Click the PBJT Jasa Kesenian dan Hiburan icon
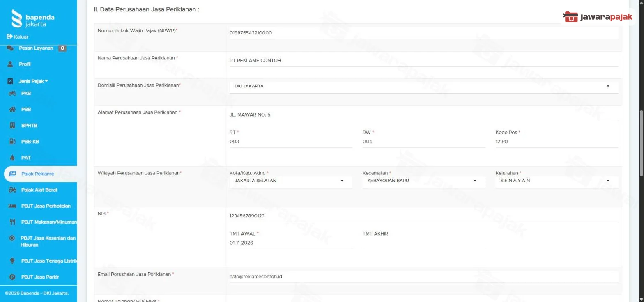 12,238
